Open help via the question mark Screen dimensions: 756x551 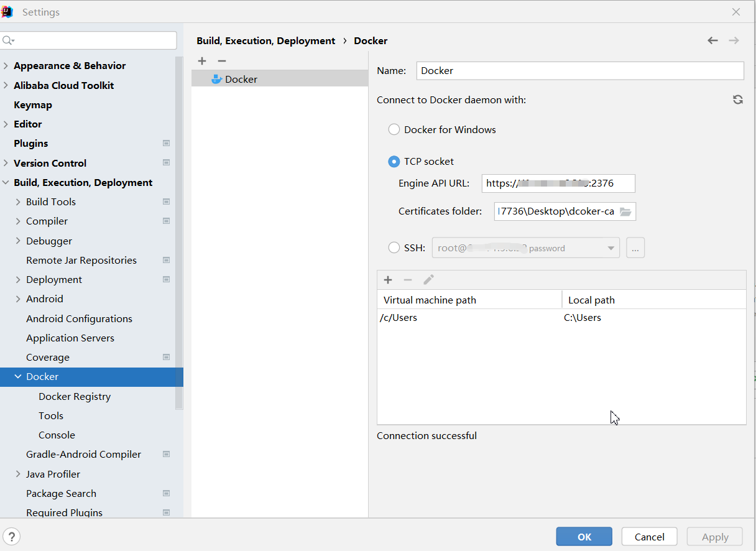[12, 537]
